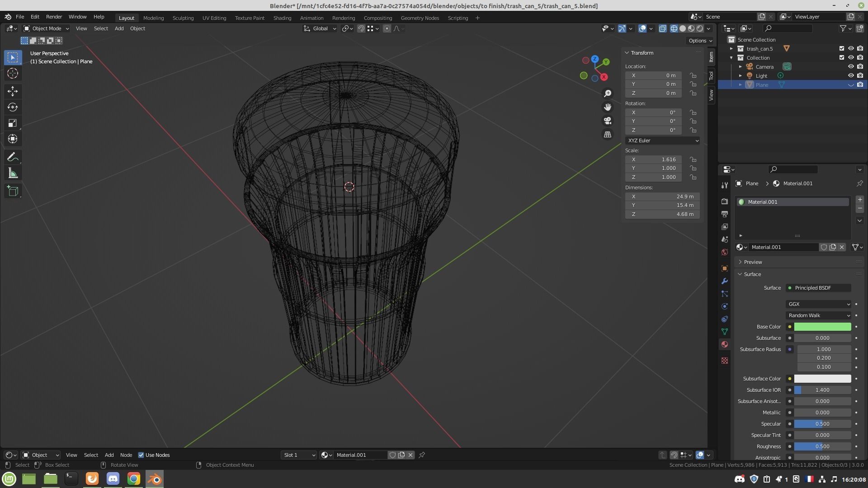868x488 pixels.
Task: Switch perspective/orthographic projection icon
Action: click(608, 135)
